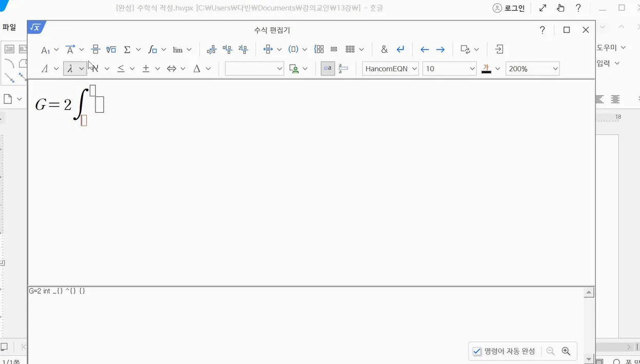
Task: Zoom in the script pane (plus magnifier)
Action: (566, 351)
